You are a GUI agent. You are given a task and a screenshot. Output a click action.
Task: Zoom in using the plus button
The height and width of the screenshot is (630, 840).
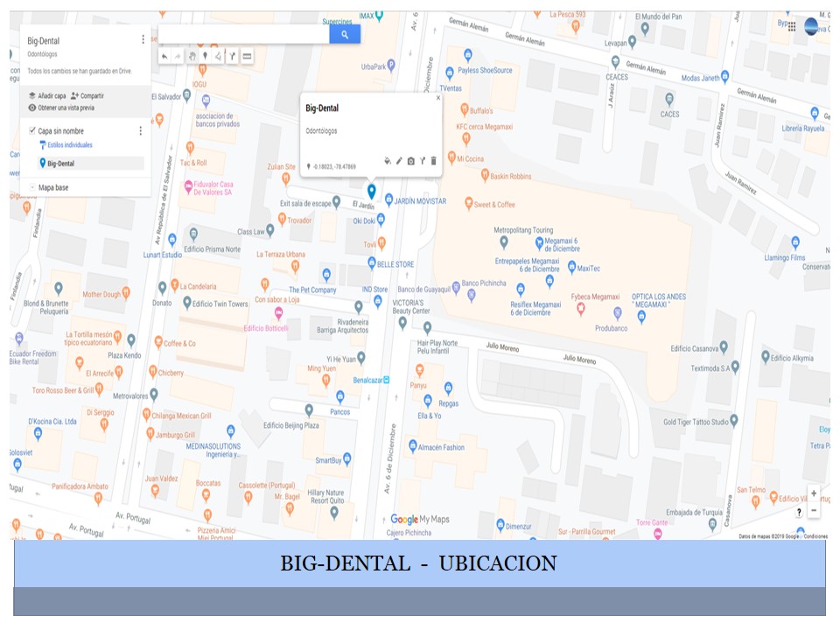point(814,493)
